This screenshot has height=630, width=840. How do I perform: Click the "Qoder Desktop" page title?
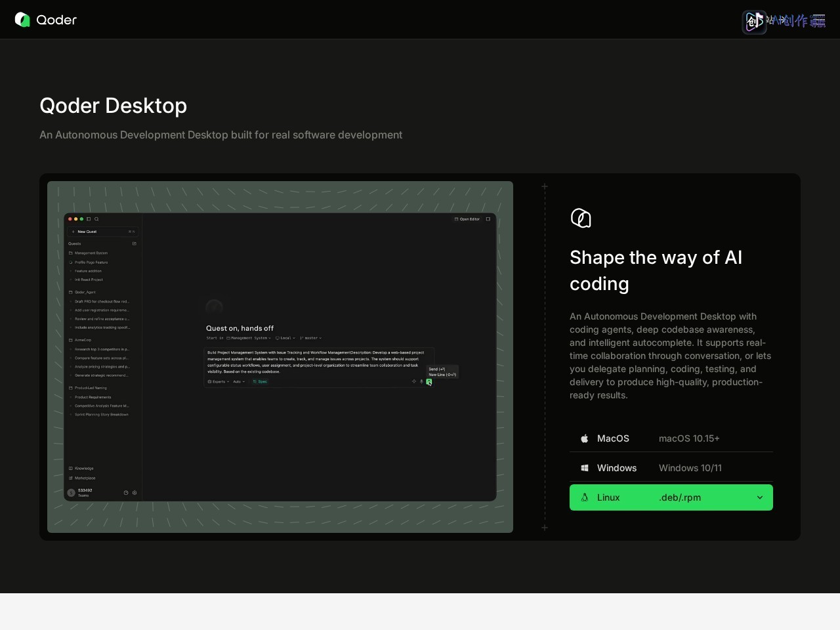114,106
